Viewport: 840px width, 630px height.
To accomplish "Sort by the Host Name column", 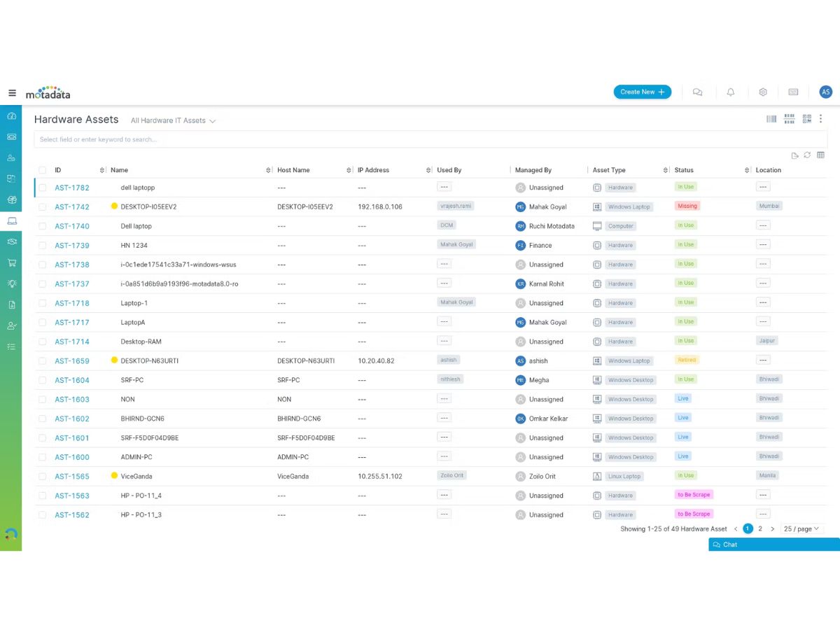I will click(349, 170).
